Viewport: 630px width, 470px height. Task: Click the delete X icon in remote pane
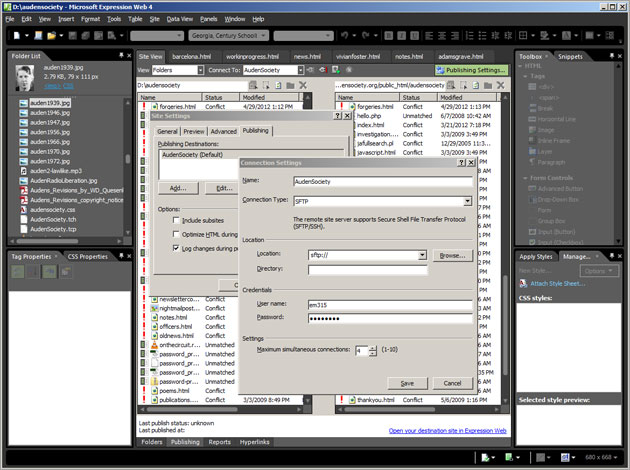[x=501, y=85]
